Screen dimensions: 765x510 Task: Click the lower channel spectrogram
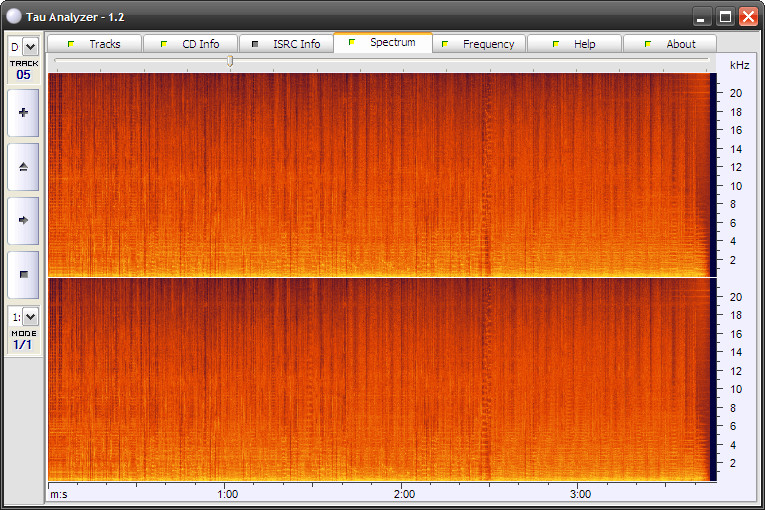380,380
